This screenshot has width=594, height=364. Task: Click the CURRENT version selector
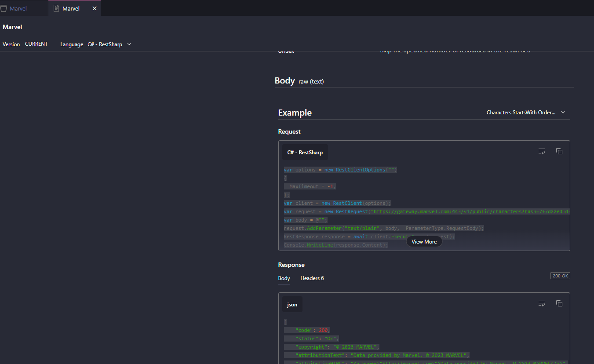click(x=36, y=44)
